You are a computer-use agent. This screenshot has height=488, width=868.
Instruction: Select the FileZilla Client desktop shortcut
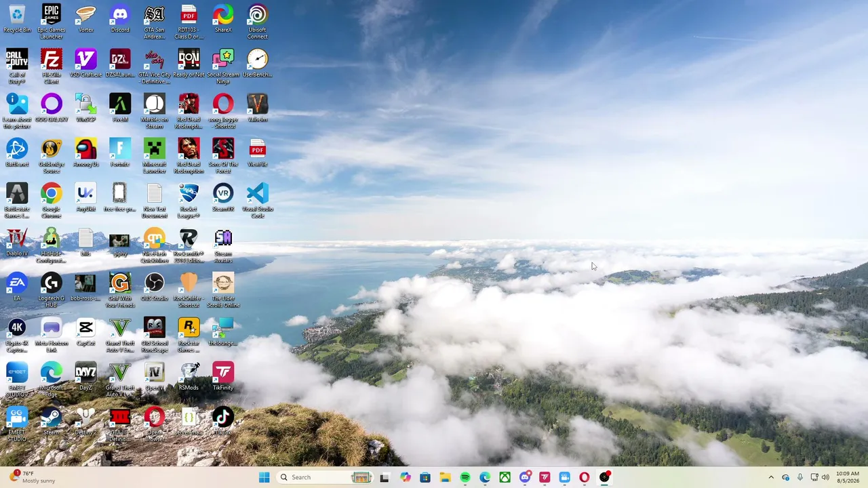tap(52, 66)
